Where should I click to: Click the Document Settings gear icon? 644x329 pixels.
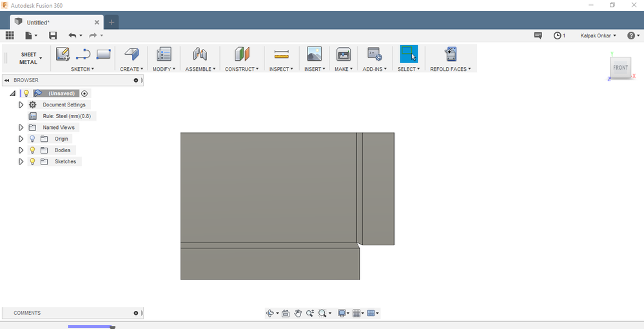[x=32, y=105]
